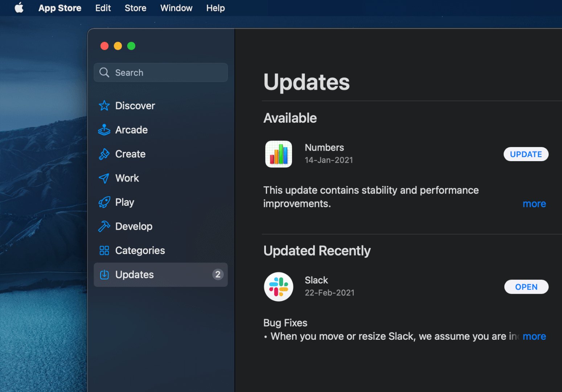Minimize the App Store window
This screenshot has width=562, height=392.
tap(118, 46)
